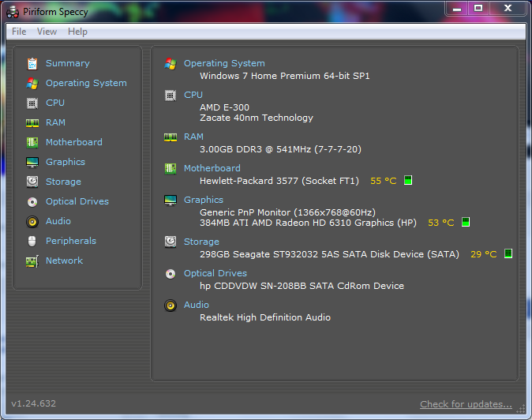Screen dimensions: 532x420
Task: Click the Graphics monitor icon in summary panel
Action: pos(170,201)
